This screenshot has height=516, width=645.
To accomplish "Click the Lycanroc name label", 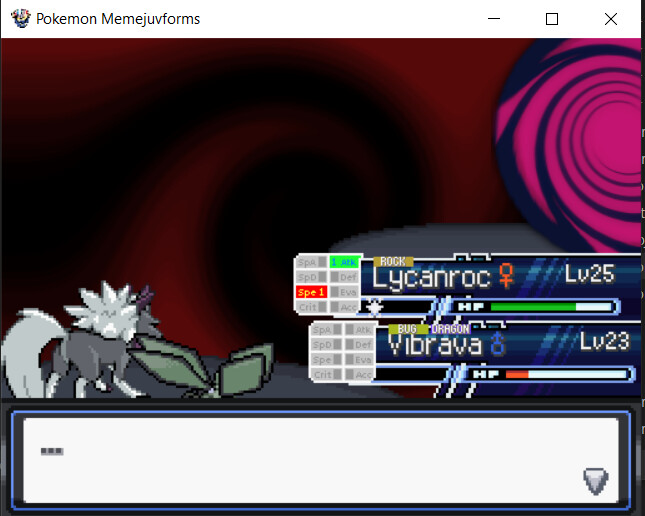I will click(x=432, y=278).
